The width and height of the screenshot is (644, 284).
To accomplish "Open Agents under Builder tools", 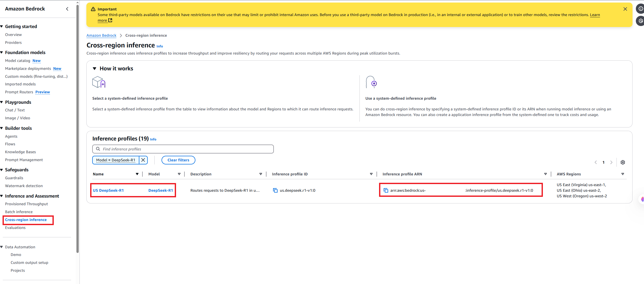I will 11,136.
